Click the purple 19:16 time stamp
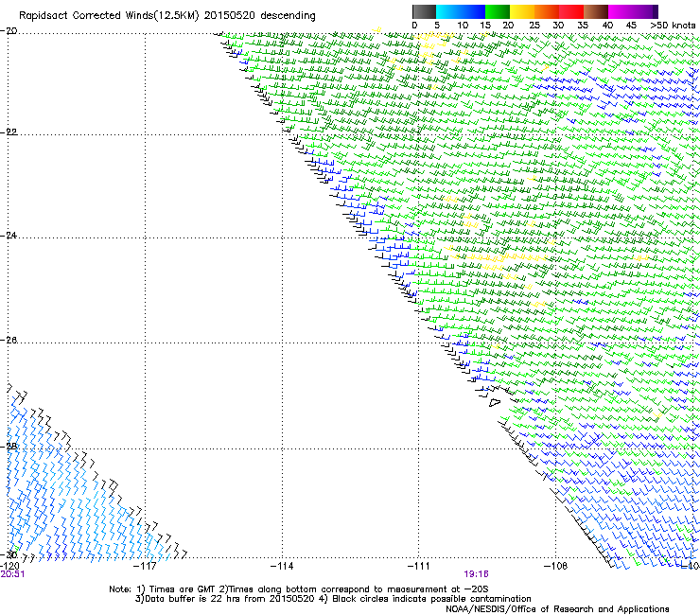The width and height of the screenshot is (700, 615). (477, 574)
